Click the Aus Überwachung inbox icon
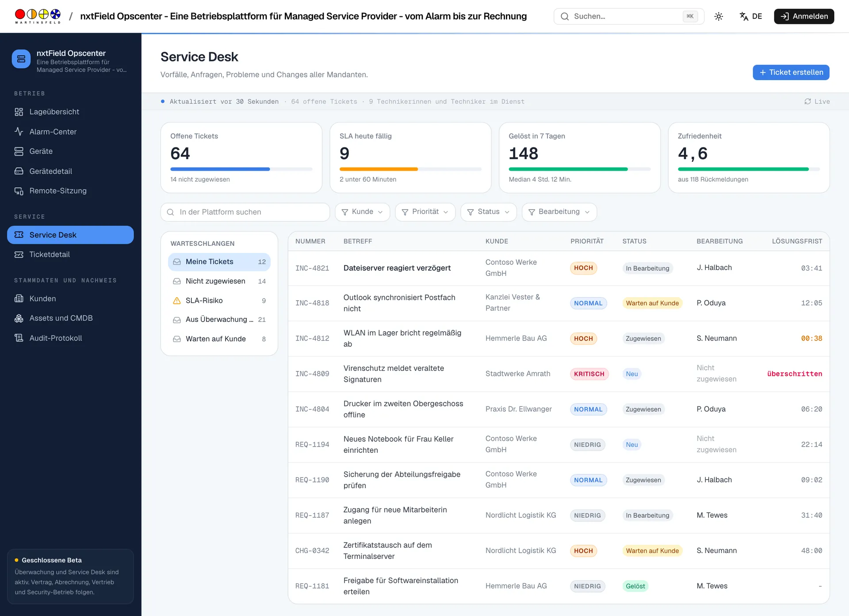Viewport: 849px width, 616px height. (177, 320)
